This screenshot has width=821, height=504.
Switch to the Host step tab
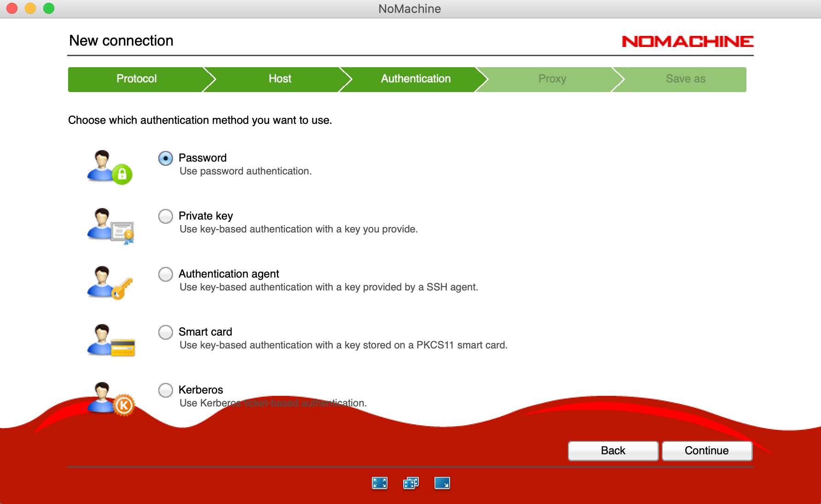click(x=280, y=79)
